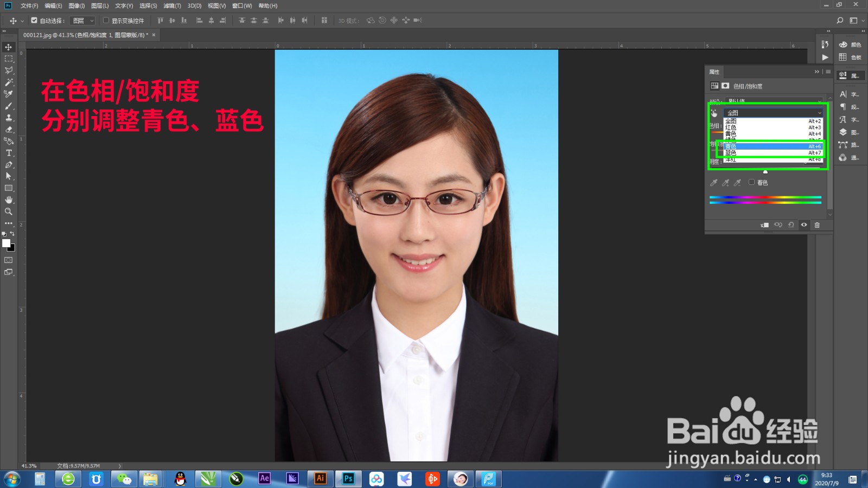The image size is (868, 488).
Task: Toggle adjustment layer visibility eye
Action: coord(804,225)
